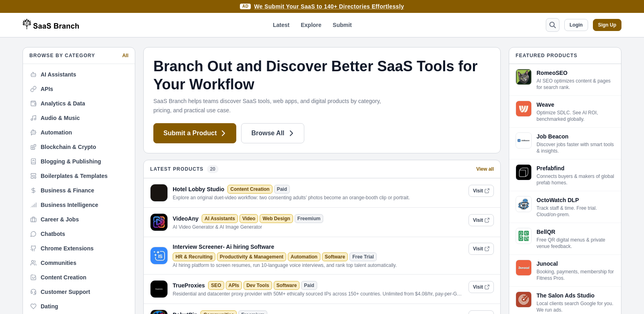Click the HR & Recruiting tag
644x314 pixels.
pos(194,257)
